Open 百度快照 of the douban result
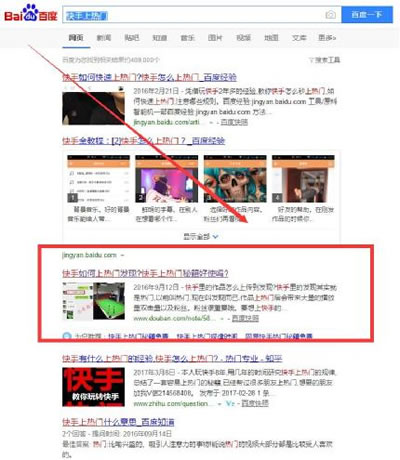Image resolution: width=400 pixels, height=460 pixels. (x=245, y=318)
